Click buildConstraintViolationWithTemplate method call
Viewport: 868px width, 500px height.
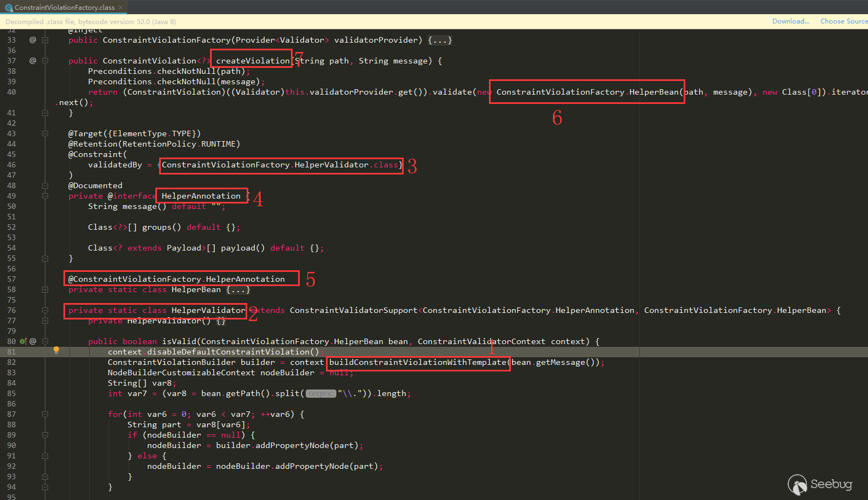(418, 362)
